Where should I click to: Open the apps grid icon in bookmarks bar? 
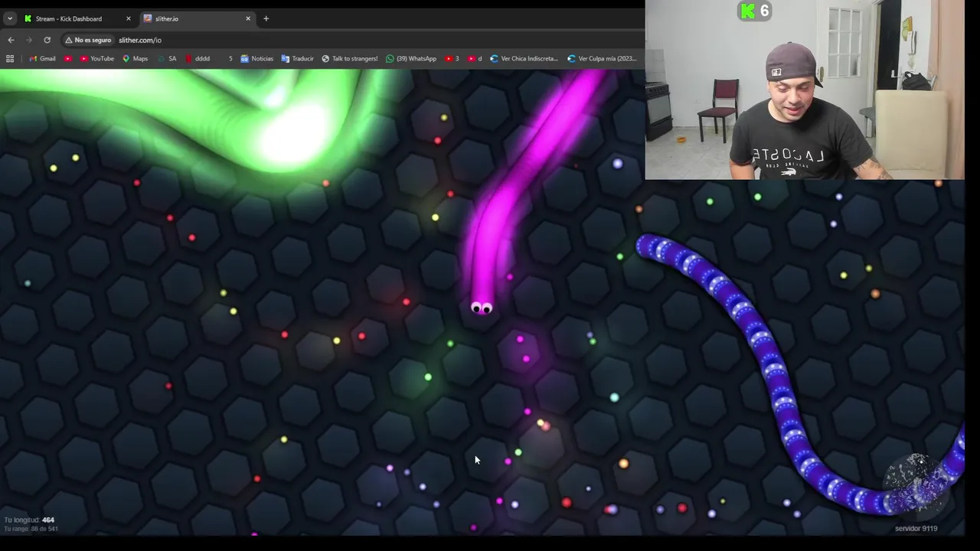pos(10,58)
